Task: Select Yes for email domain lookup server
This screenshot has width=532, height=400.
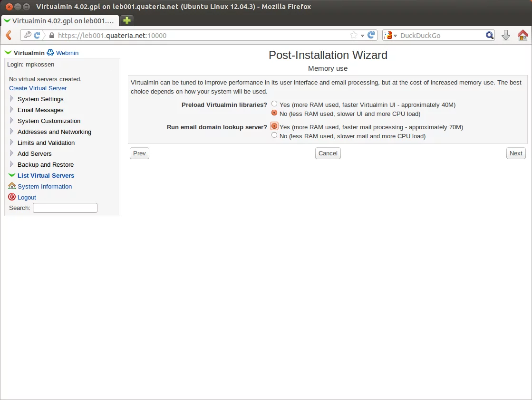Action: [x=274, y=126]
